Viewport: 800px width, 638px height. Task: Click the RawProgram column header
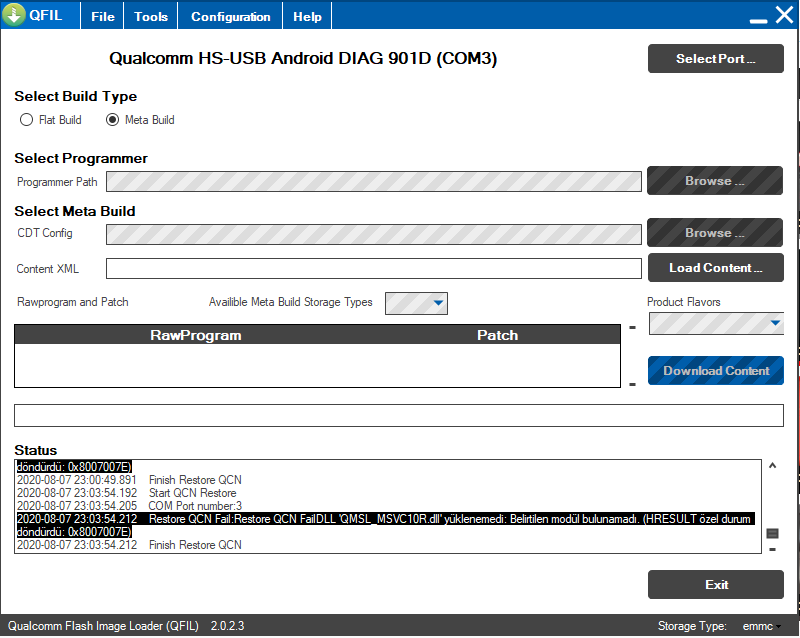point(195,335)
